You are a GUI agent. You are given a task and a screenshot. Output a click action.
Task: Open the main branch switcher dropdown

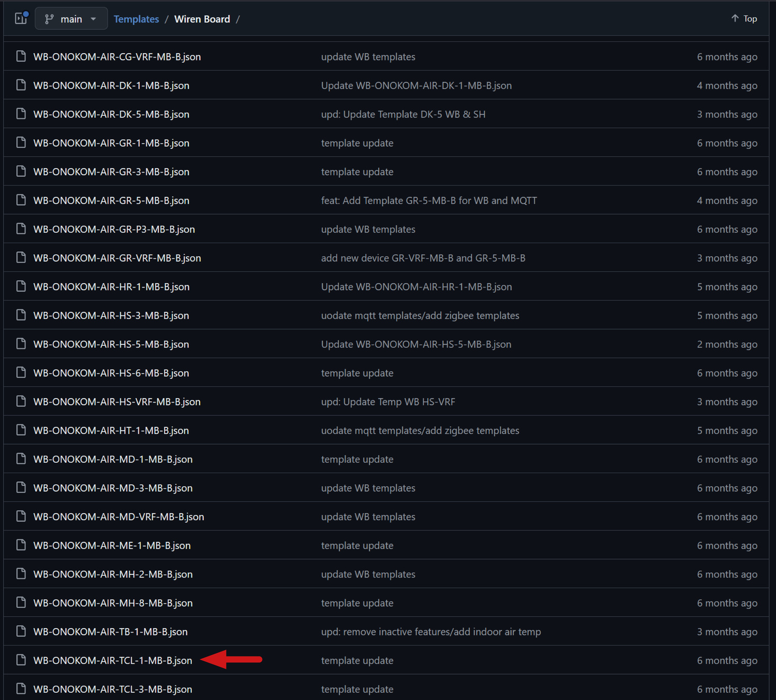(71, 19)
